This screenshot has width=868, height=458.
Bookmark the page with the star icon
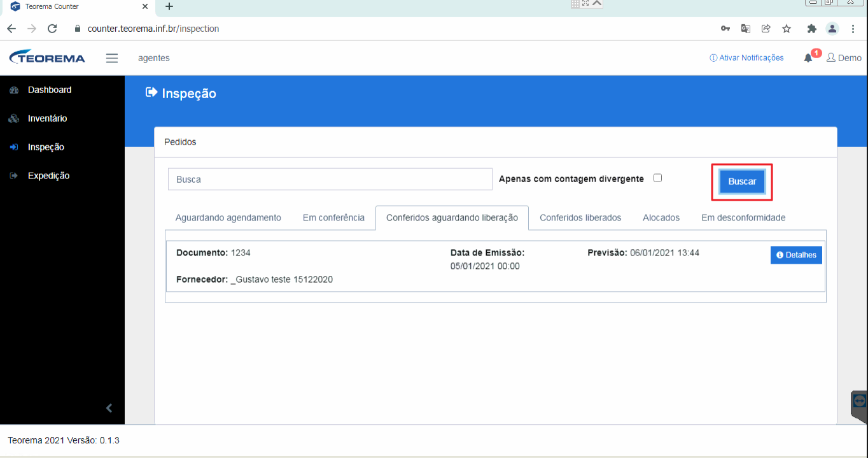click(787, 29)
